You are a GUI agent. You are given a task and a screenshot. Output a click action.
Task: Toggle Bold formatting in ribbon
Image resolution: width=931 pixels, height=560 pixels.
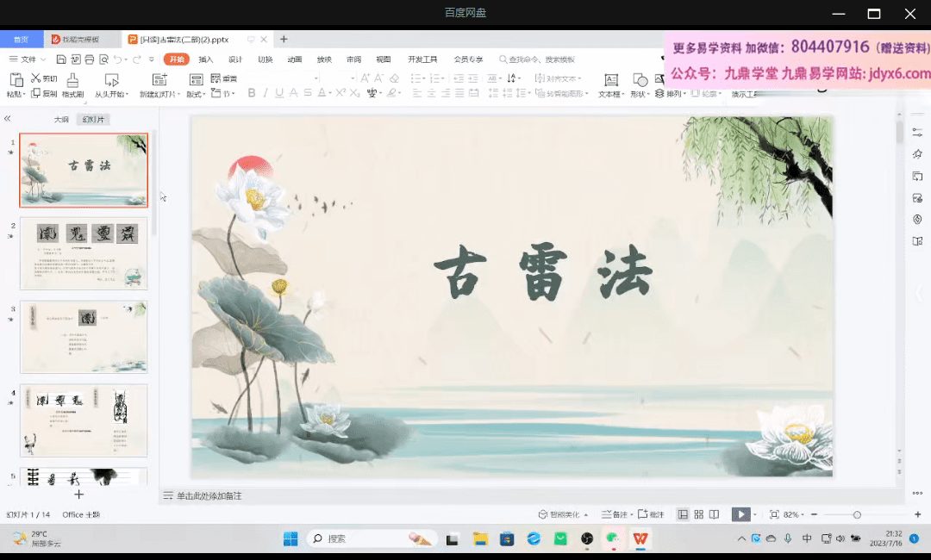click(x=252, y=93)
